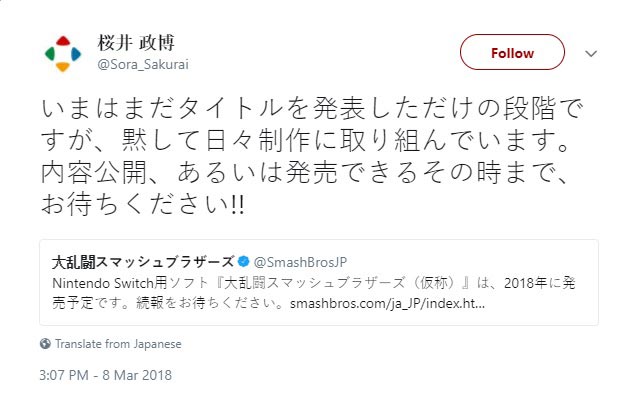This screenshot has width=628, height=410.
Task: Click blank space below the timestamp
Action: [x=300, y=397]
